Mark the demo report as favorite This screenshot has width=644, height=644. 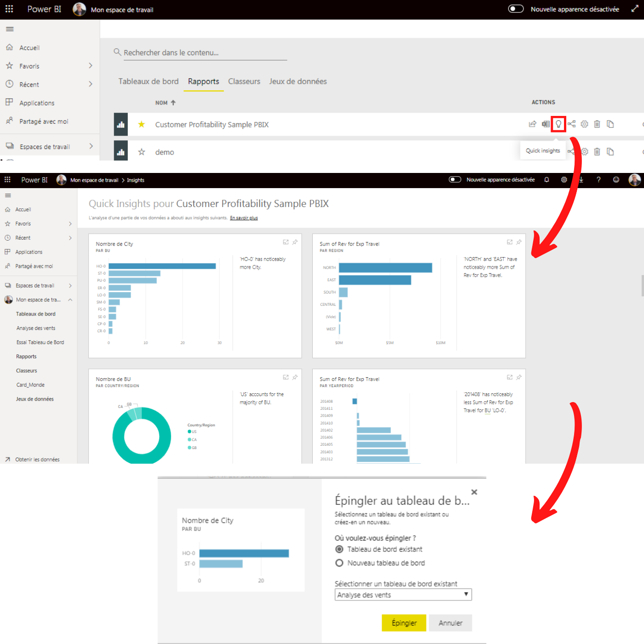(142, 152)
